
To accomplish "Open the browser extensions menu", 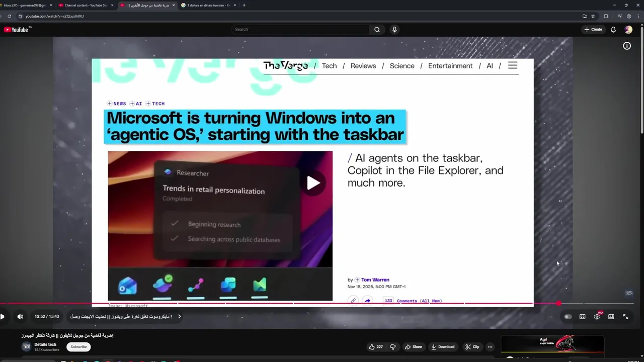I will pyautogui.click(x=606, y=16).
